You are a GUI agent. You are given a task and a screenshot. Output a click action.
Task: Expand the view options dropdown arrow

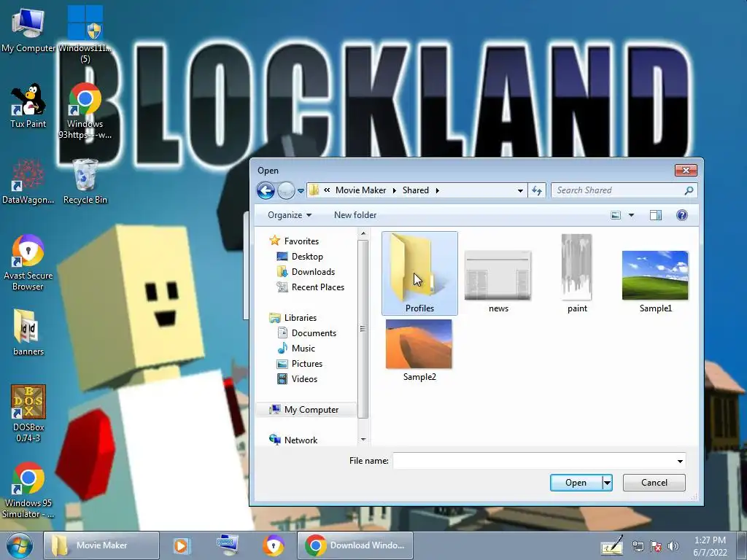(x=631, y=215)
